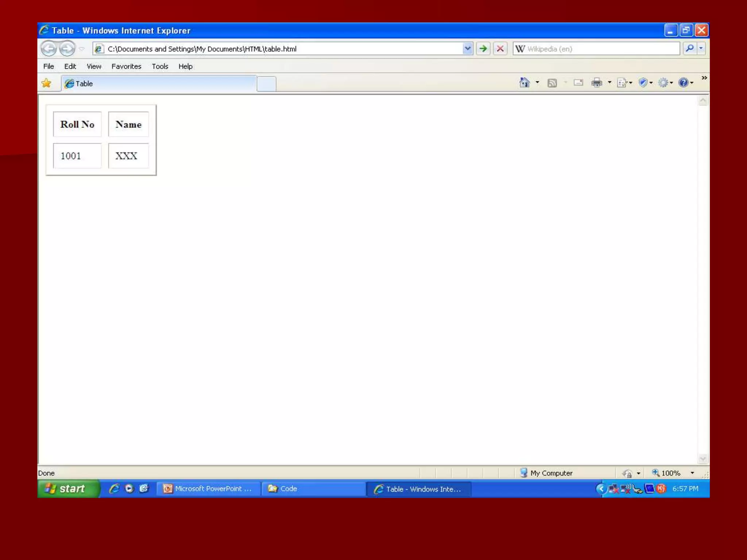
Task: Open the Edit menu
Action: (x=70, y=66)
